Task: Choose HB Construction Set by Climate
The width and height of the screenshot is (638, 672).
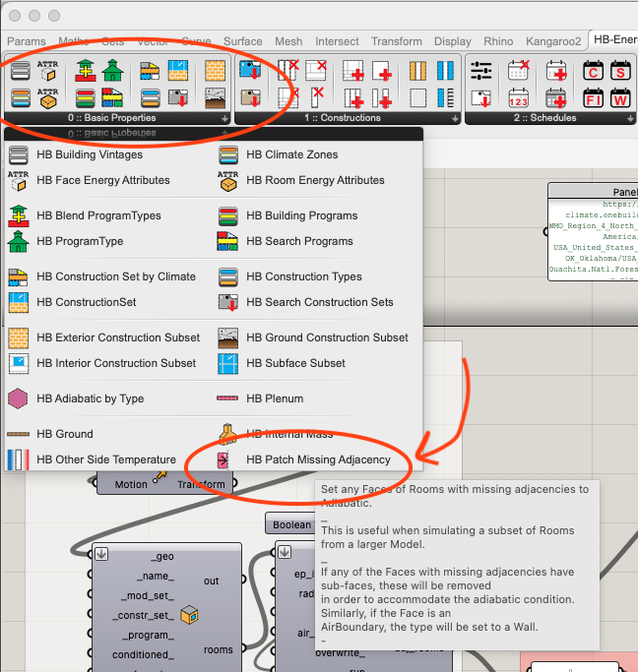Action: click(115, 276)
